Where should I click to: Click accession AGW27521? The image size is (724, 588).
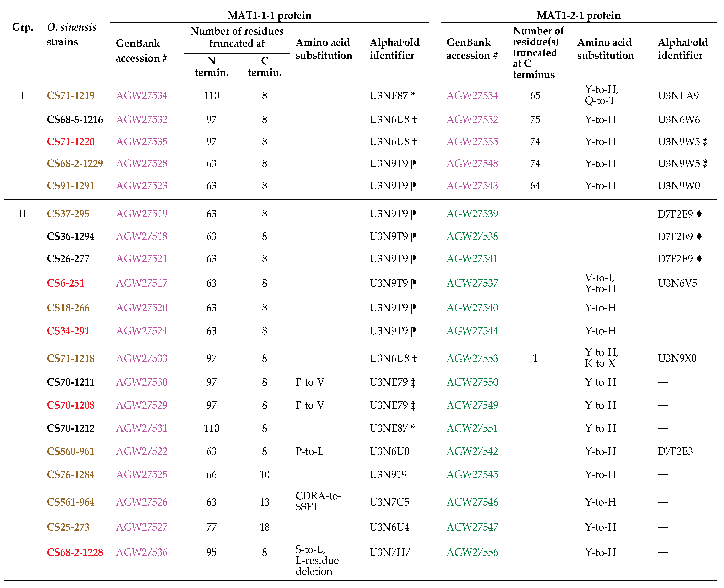pos(141,259)
